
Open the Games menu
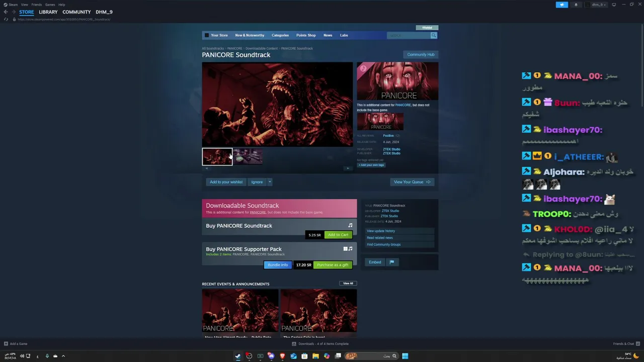50,5
